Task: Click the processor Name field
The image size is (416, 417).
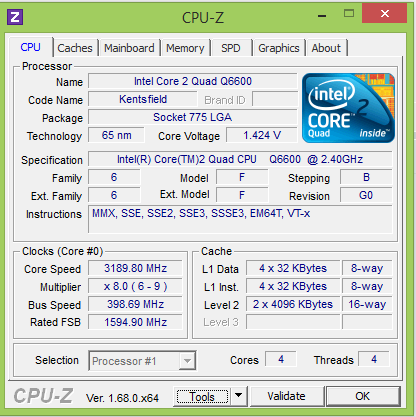Action: coord(193,81)
